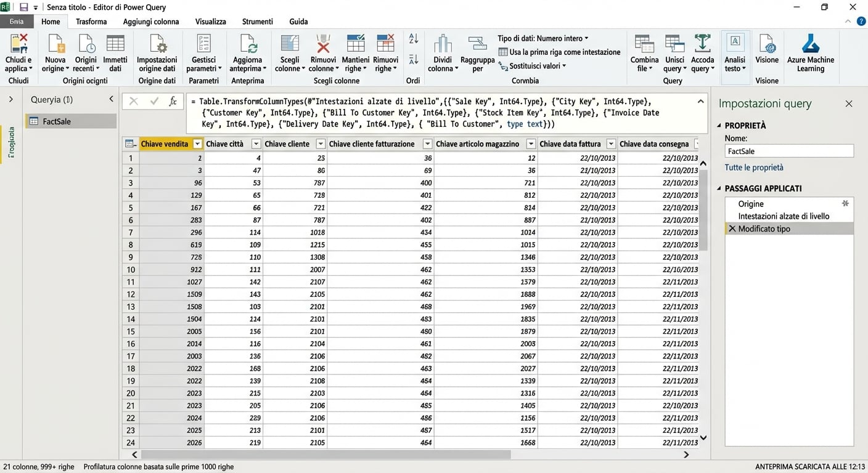Screen dimensions: 868x473
Task: Sort ascending with the A-Z icon
Action: click(x=413, y=39)
